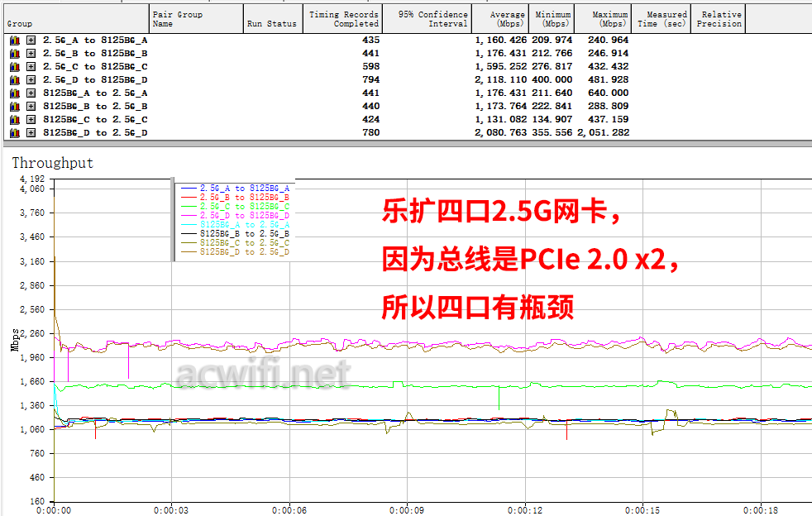Click the average value 2,118.110
Viewport: 812px width, 516px height.
pyautogui.click(x=501, y=79)
